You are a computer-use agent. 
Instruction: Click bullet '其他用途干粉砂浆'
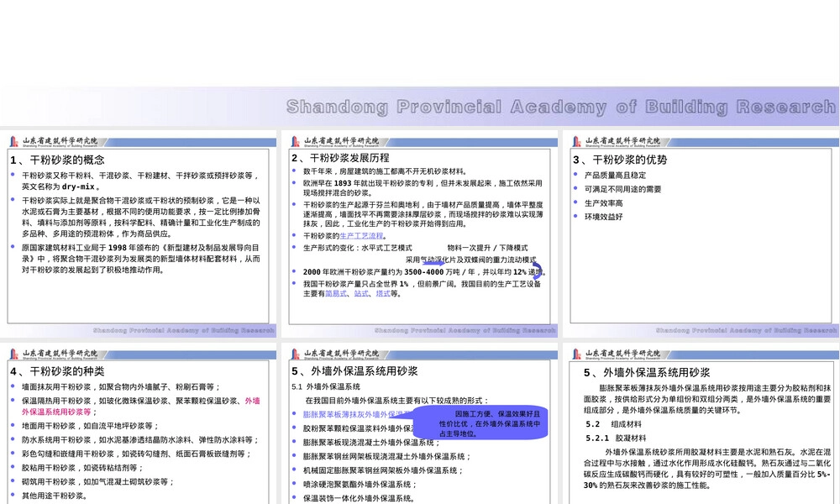point(54,496)
